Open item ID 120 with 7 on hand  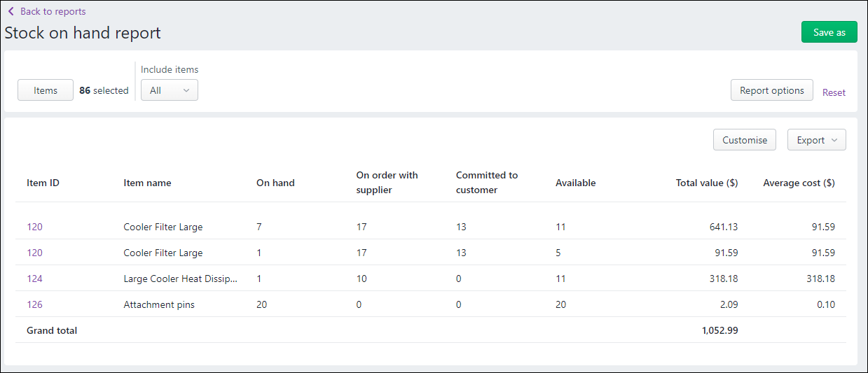click(35, 227)
